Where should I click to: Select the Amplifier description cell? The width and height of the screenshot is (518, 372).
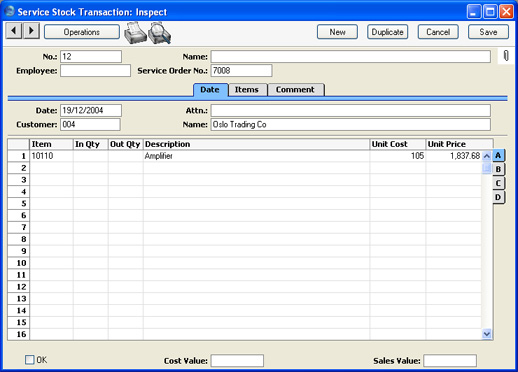click(x=256, y=156)
